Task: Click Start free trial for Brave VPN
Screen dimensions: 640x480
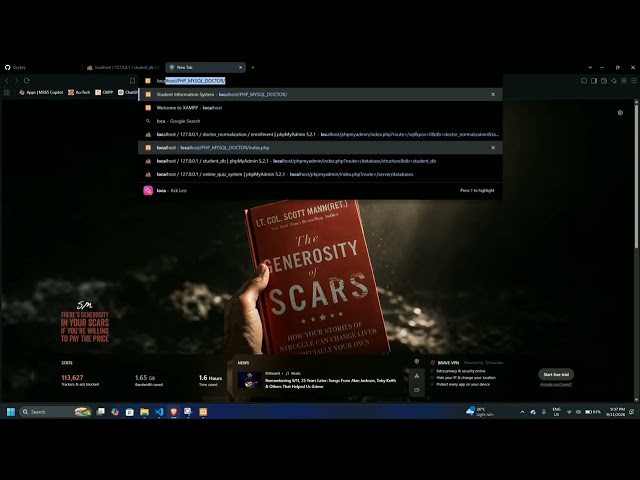Action: tap(556, 374)
